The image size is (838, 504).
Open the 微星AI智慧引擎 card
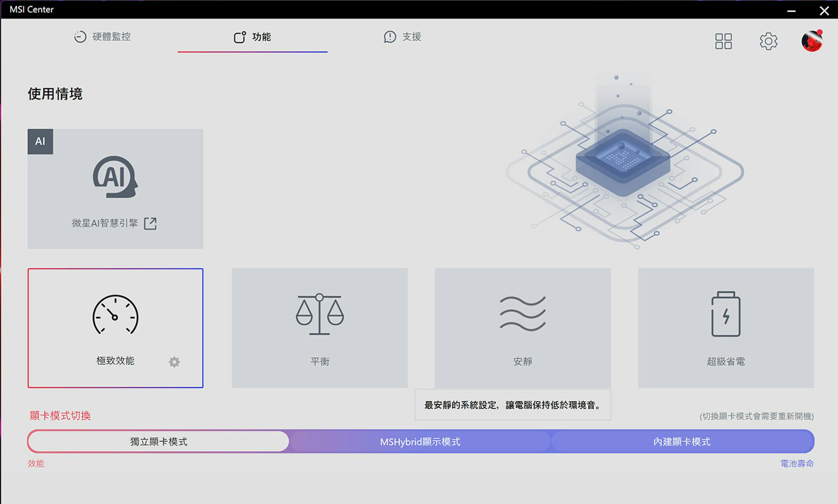coord(116,189)
